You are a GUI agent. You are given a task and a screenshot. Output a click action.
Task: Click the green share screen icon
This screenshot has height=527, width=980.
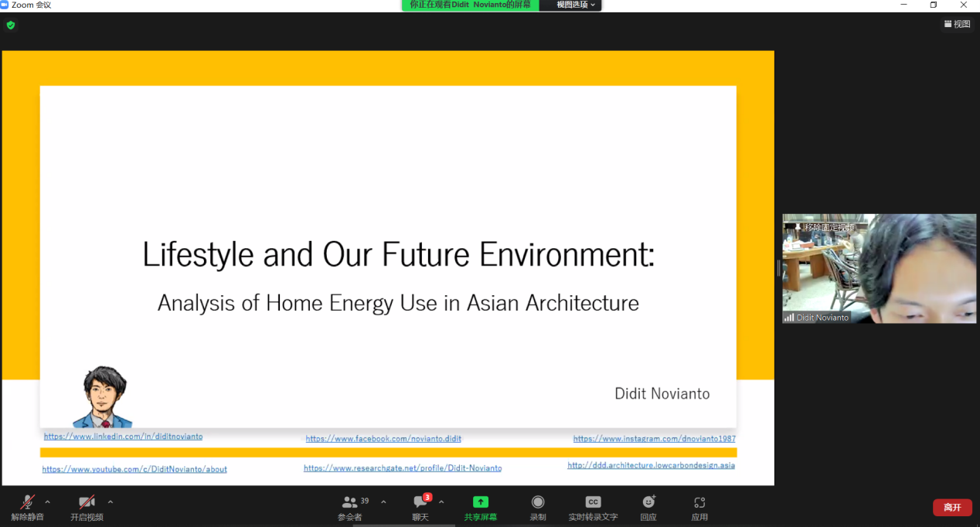(480, 502)
